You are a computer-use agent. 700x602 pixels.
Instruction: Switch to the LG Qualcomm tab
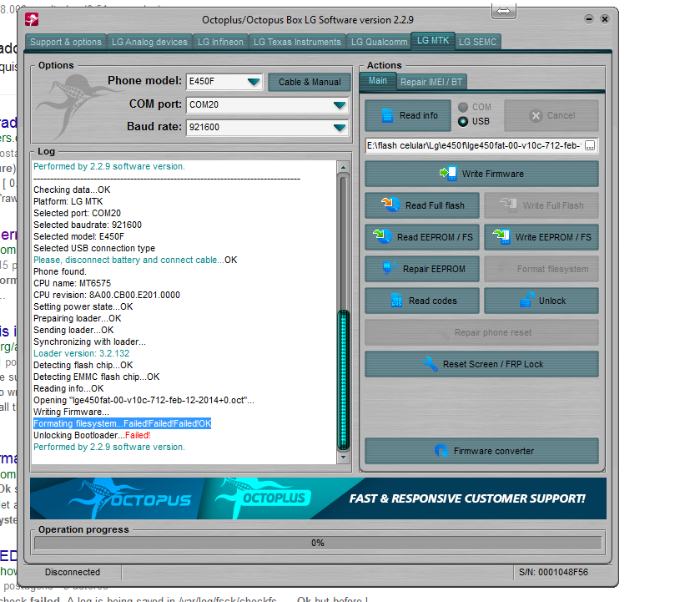click(379, 42)
